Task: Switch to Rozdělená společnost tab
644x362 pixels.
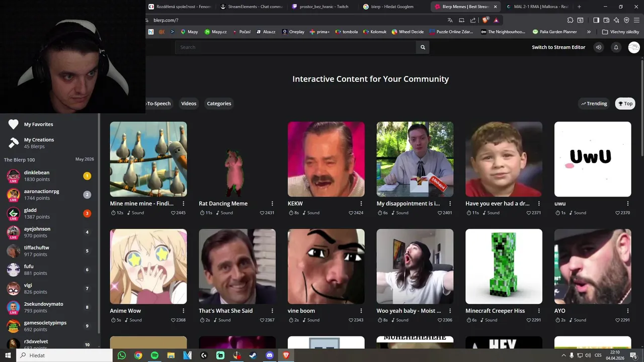Action: [179, 7]
